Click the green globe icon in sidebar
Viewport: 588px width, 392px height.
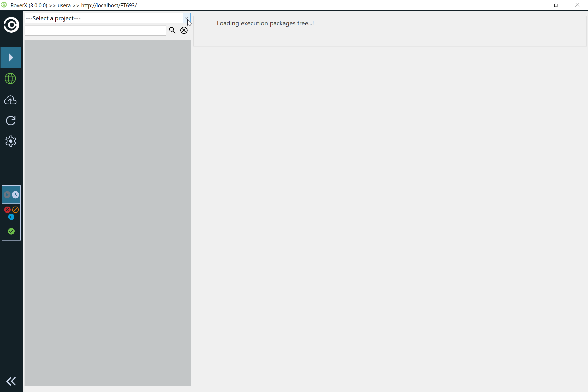pos(10,78)
